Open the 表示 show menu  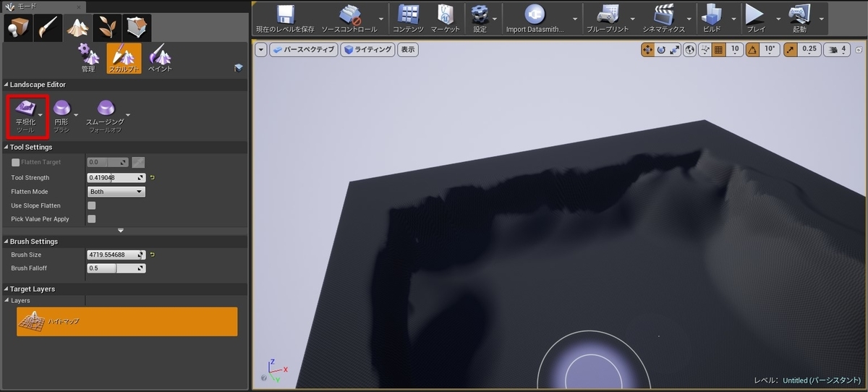click(x=408, y=50)
